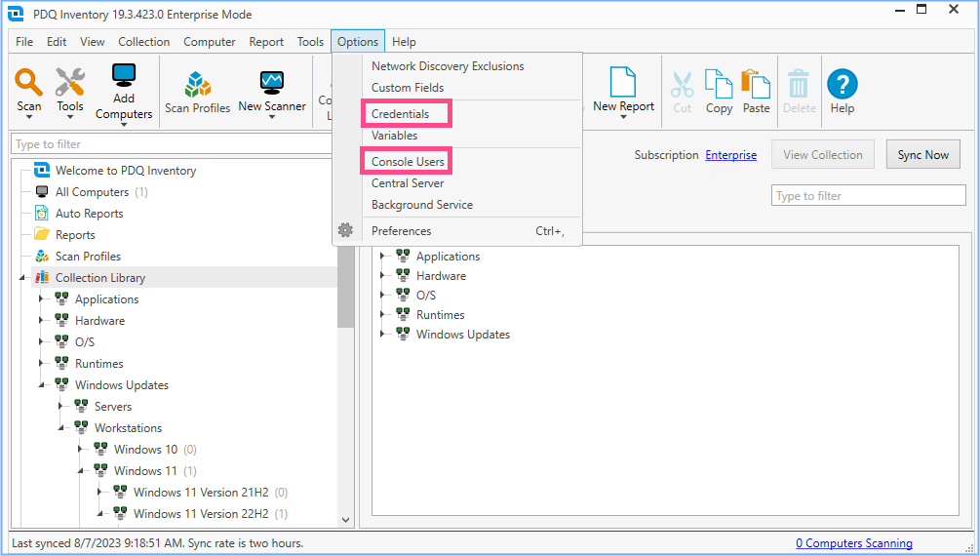980x556 pixels.
Task: Click the PDQ Inventory title bar logo
Action: tap(16, 13)
